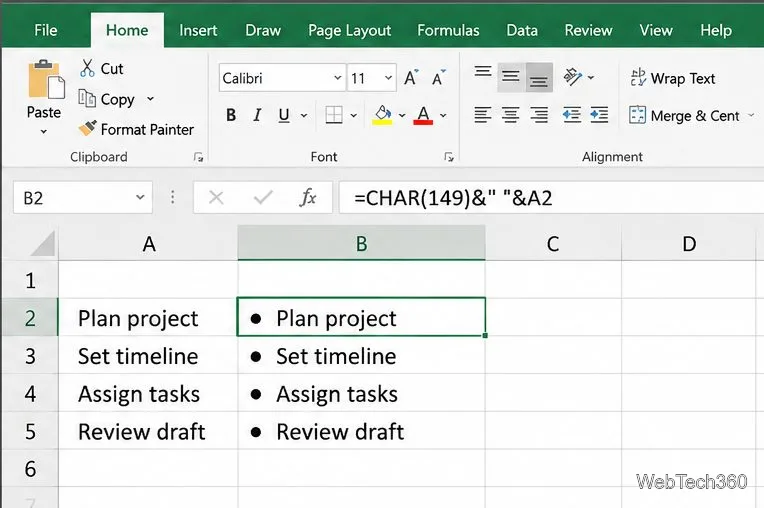Image resolution: width=764 pixels, height=508 pixels.
Task: Open Font settings dialog launcher
Action: point(449,157)
